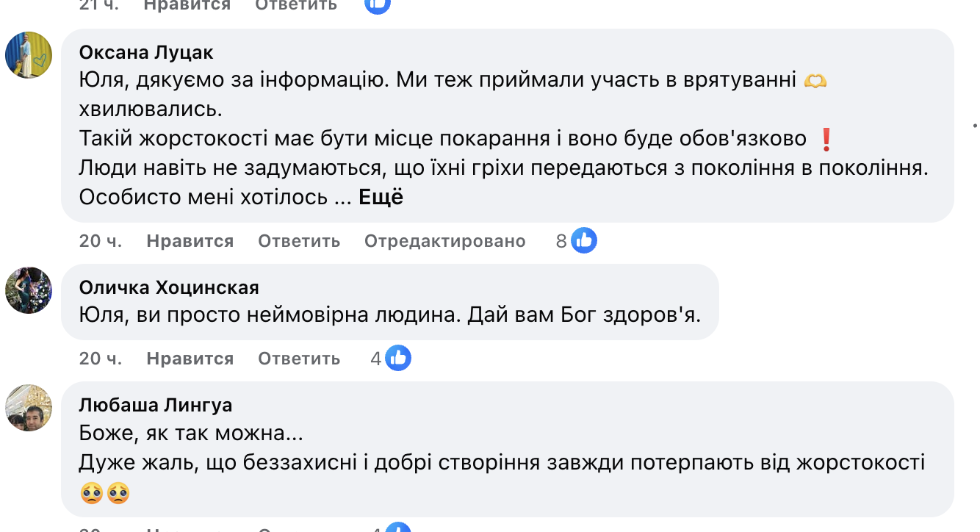Viewport: 980px width, 532px height.
Task: View edit history via Отредактировано
Action: (444, 241)
